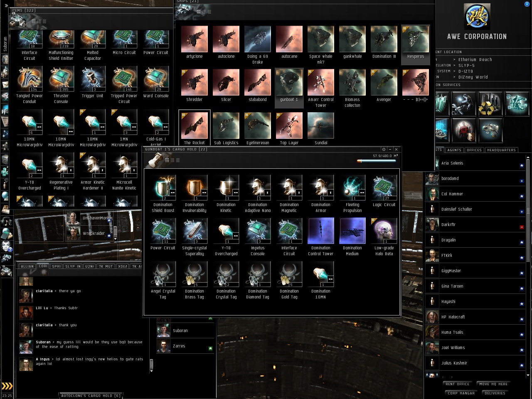Viewport: 532px width, 399px height.
Task: Switch Items window to details view
Action: point(39,21)
